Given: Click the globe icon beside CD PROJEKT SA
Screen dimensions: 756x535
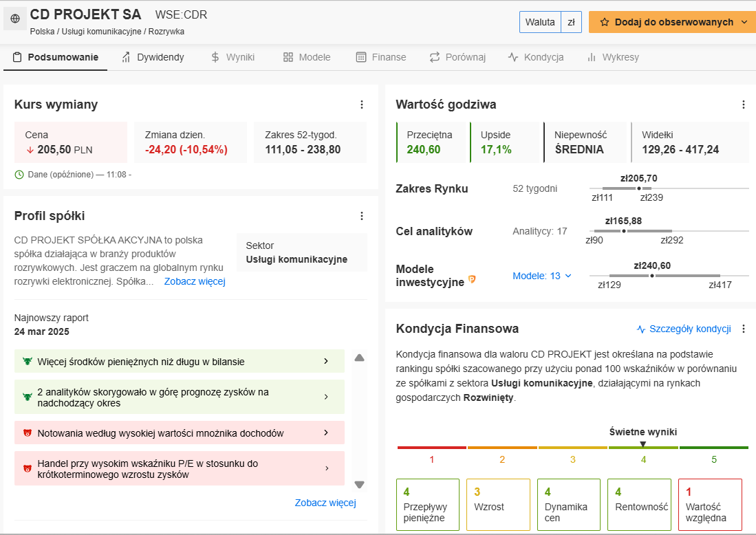Looking at the screenshot, I should pyautogui.click(x=15, y=19).
